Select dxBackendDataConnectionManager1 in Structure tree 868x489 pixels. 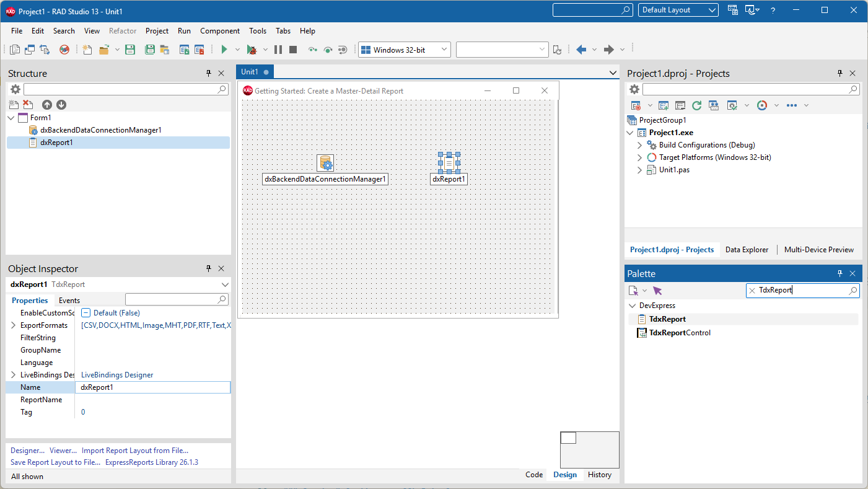(100, 130)
